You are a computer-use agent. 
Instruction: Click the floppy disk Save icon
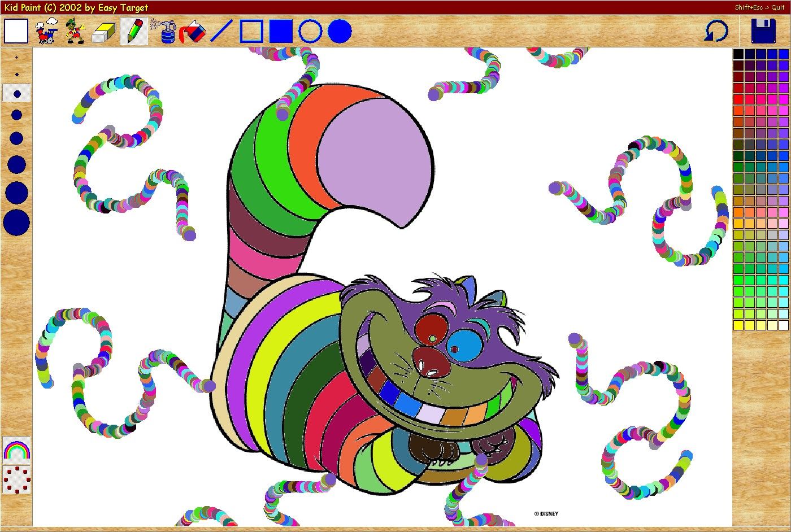click(x=763, y=31)
